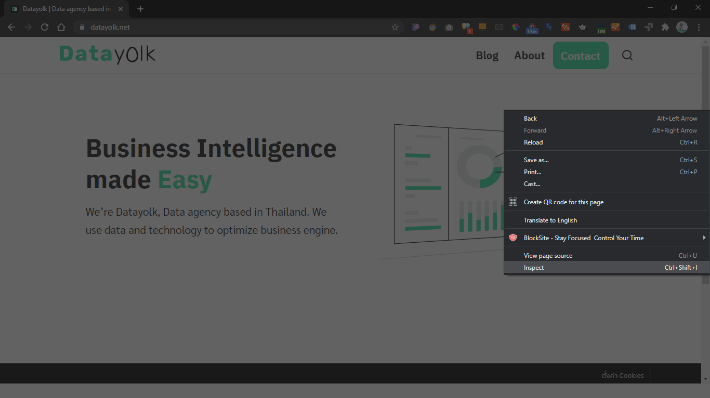The height and width of the screenshot is (398, 710).
Task: Open the envelope mail extension icon
Action: 499,27
